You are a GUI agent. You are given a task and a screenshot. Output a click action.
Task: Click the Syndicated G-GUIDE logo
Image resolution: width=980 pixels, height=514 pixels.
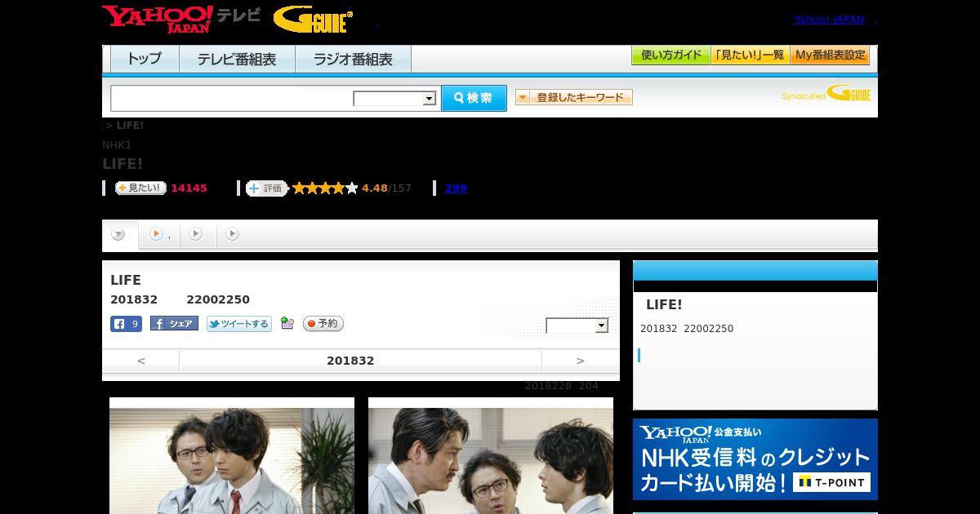tap(826, 93)
